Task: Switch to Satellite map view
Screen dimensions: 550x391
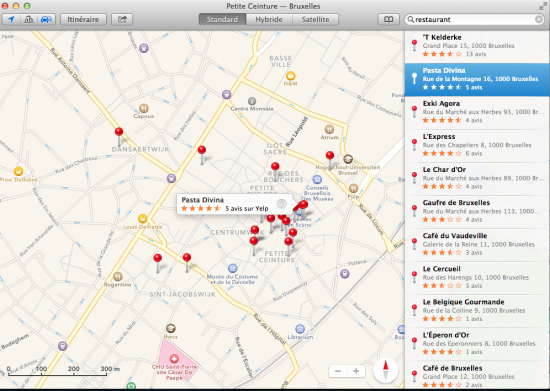Action: (x=315, y=19)
